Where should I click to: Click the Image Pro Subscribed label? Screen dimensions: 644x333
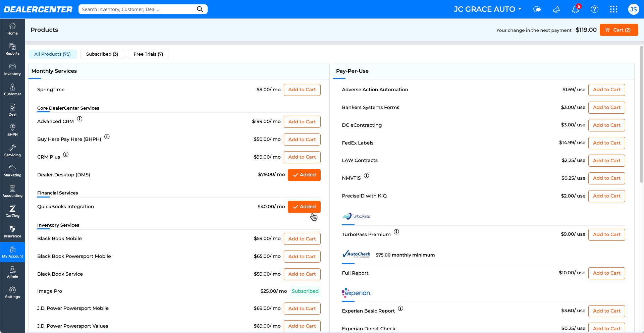pyautogui.click(x=305, y=291)
